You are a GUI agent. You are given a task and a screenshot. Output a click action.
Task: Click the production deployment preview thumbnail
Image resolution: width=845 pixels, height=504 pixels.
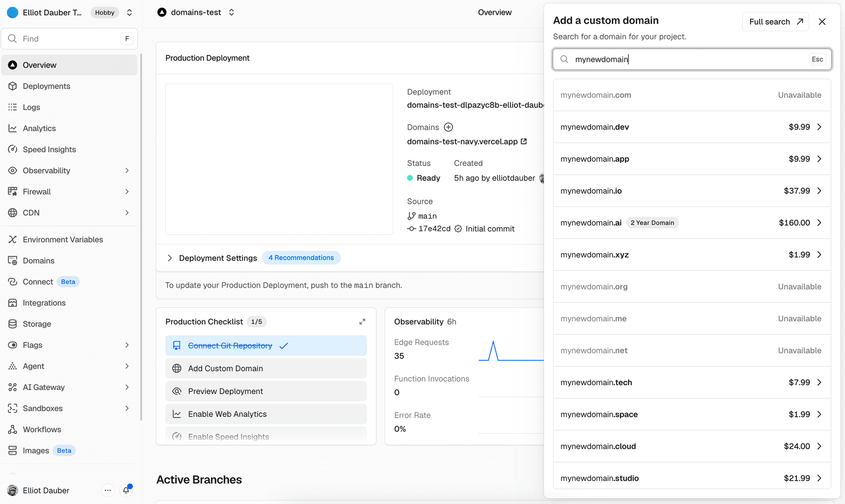279,159
